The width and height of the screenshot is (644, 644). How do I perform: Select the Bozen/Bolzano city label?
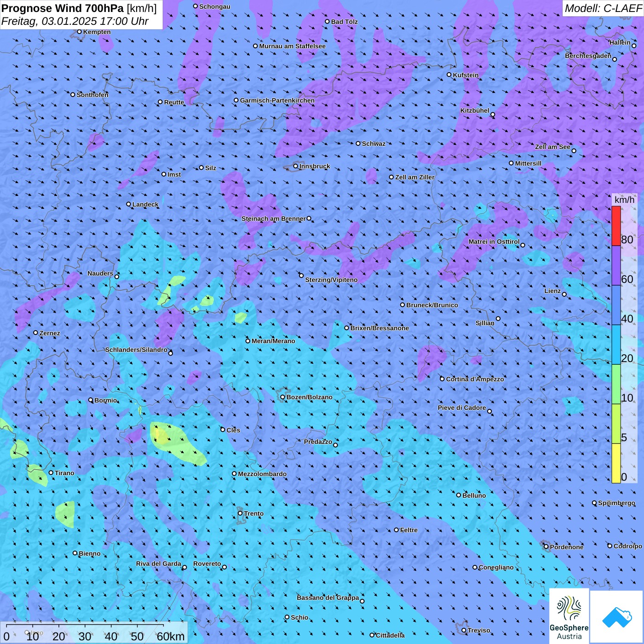coord(309,397)
